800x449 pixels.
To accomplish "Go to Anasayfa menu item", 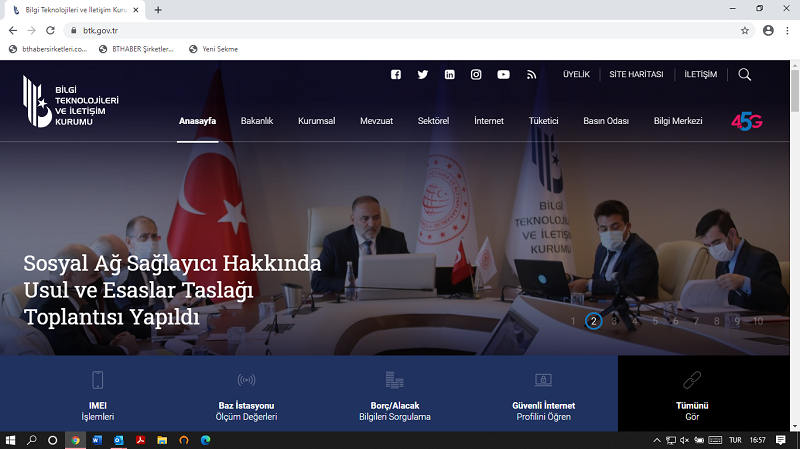I will point(197,121).
